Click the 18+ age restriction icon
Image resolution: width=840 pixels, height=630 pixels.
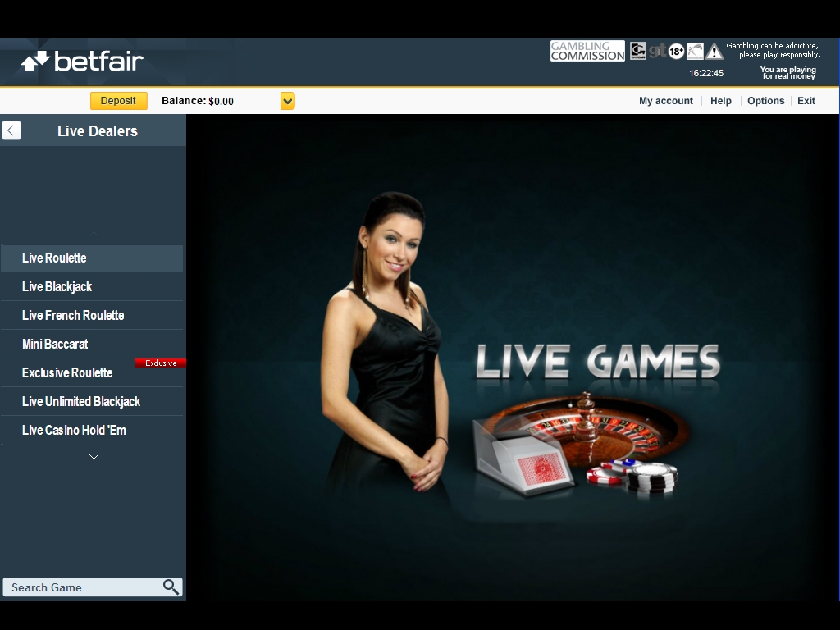(676, 52)
